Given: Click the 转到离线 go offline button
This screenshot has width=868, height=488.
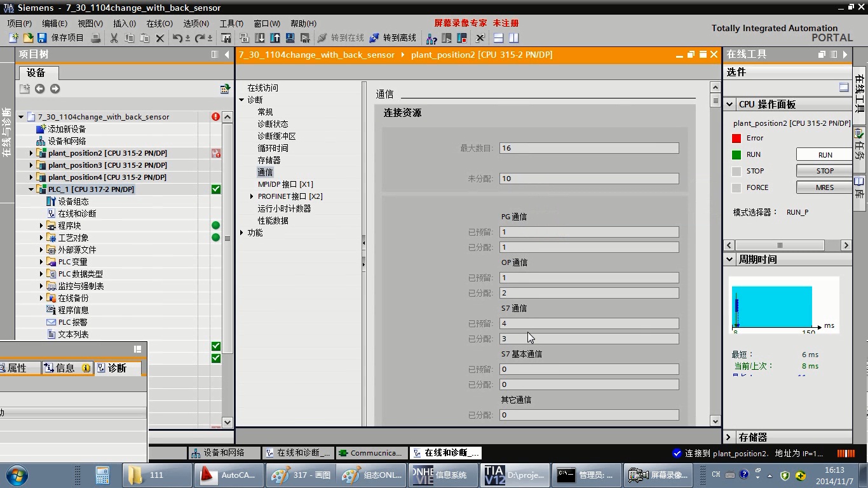Looking at the screenshot, I should tap(393, 38).
